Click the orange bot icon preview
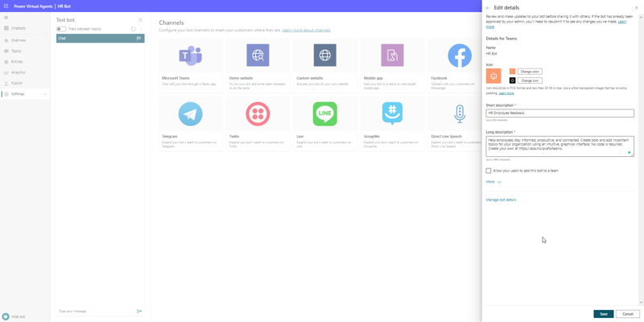644x322 pixels. click(x=493, y=76)
